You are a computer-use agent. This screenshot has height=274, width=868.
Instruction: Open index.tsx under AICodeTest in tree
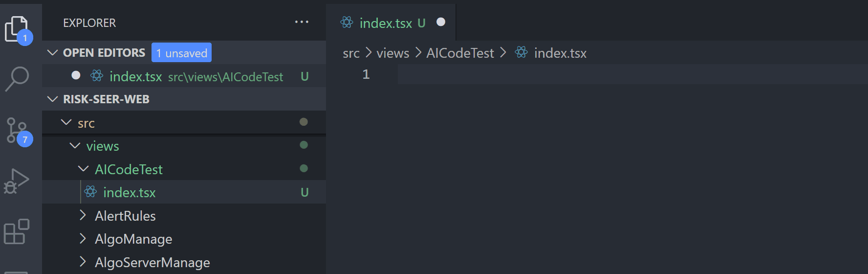coord(184,192)
